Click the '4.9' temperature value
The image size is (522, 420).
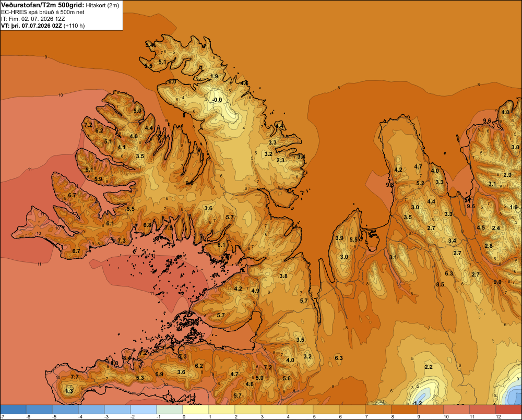pos(255,291)
